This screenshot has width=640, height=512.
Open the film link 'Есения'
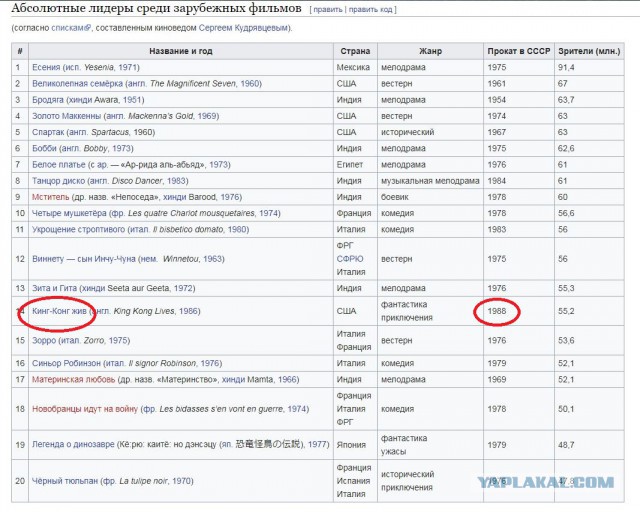click(x=46, y=67)
